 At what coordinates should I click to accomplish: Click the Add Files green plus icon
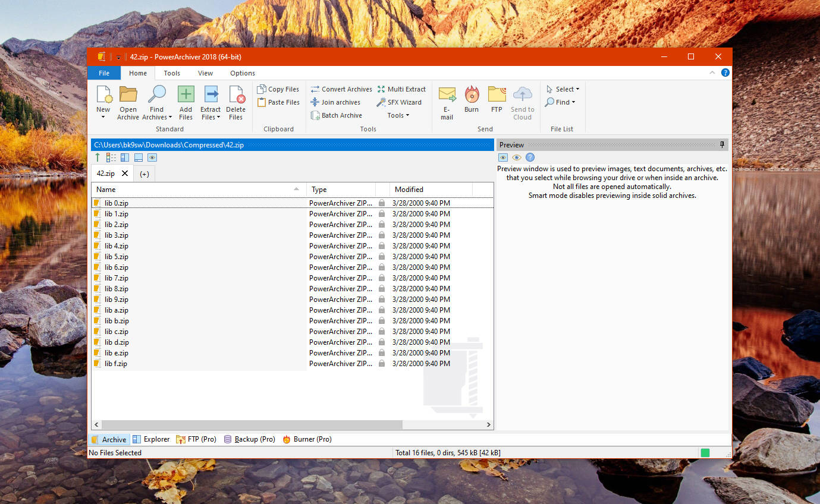point(186,94)
